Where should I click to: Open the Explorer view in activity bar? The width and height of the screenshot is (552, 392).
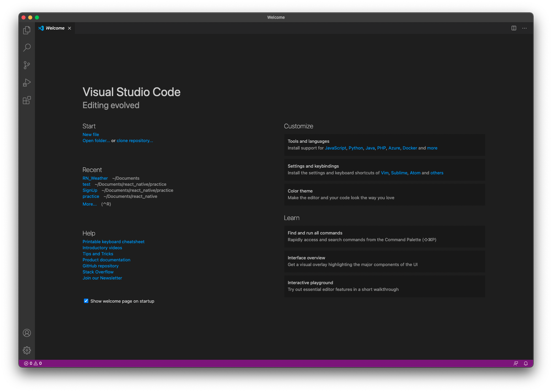pyautogui.click(x=27, y=30)
